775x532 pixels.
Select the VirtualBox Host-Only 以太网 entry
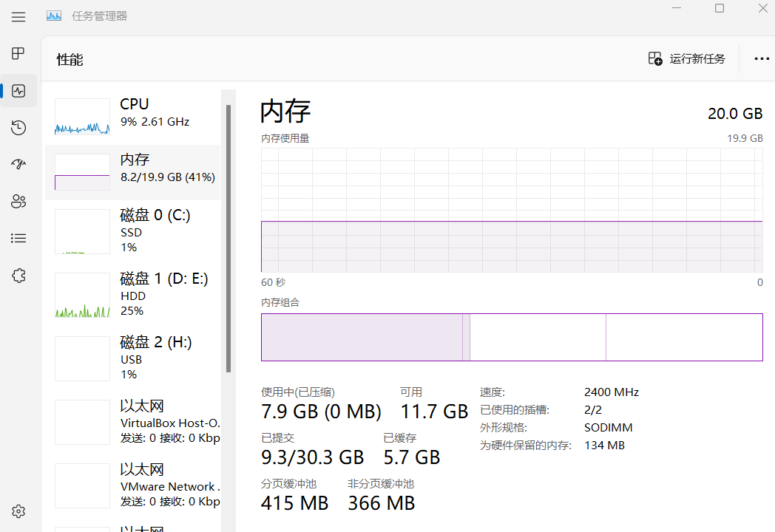pos(132,423)
